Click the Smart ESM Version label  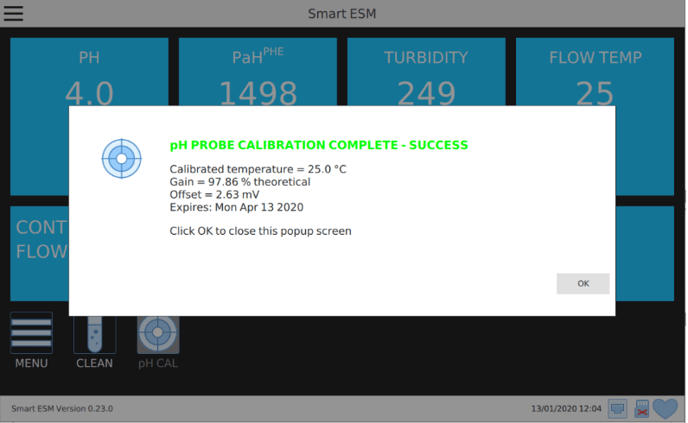click(62, 409)
